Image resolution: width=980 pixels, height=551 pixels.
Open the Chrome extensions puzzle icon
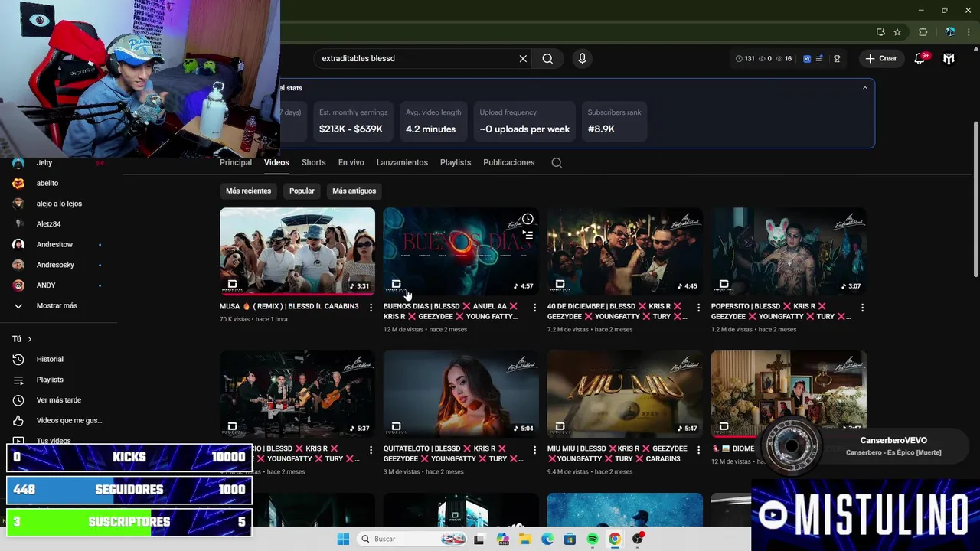pyautogui.click(x=923, y=32)
